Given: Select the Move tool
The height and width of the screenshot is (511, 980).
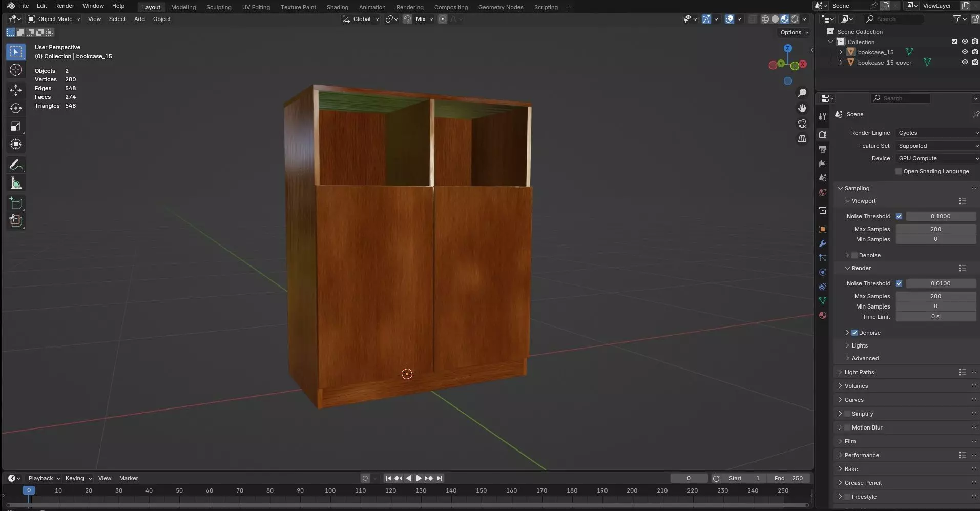Looking at the screenshot, I should click(16, 90).
